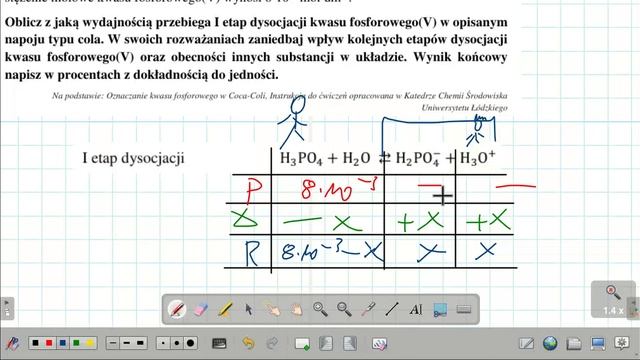This screenshot has height=360, width=640.
Task: Set the thin line width
Action: coord(113,343)
